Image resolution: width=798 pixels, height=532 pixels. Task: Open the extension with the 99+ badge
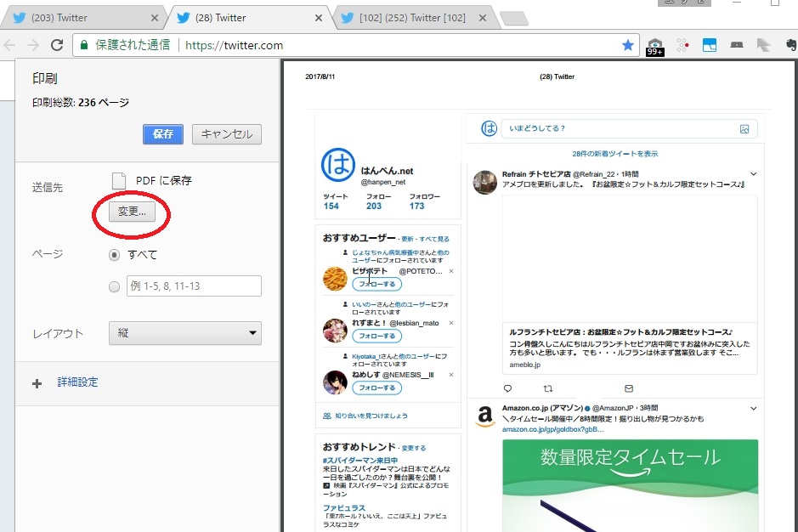coord(655,47)
